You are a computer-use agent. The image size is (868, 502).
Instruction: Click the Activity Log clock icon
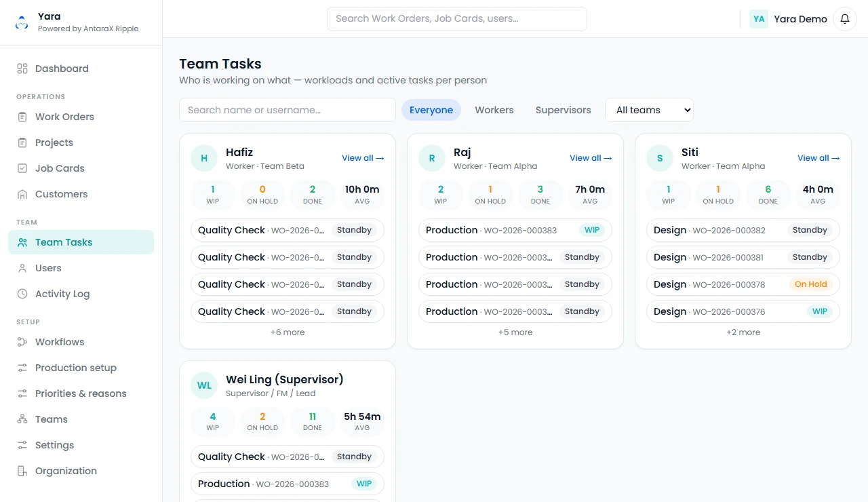coord(22,294)
